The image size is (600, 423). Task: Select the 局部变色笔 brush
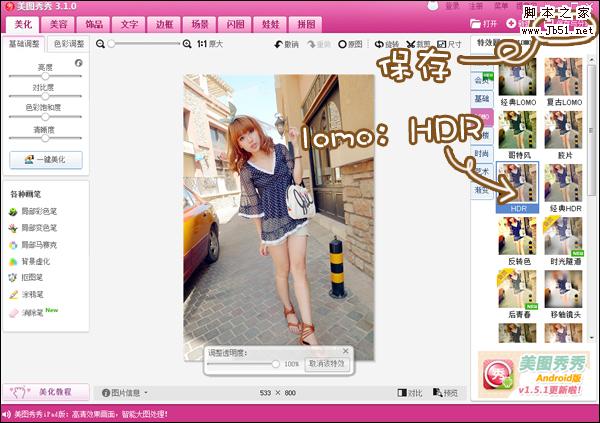[33, 228]
